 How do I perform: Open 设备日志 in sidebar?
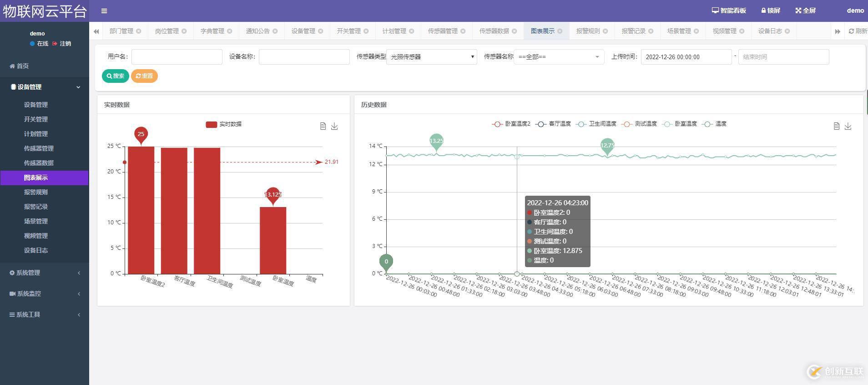[36, 250]
